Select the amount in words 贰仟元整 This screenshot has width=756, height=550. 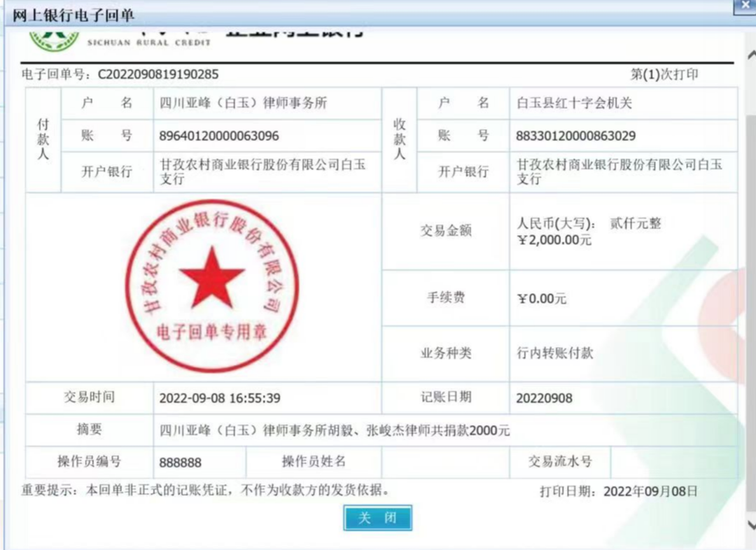tap(636, 223)
